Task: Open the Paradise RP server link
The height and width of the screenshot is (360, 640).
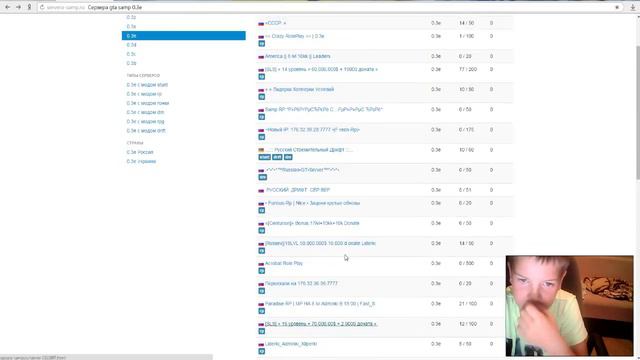Action: click(x=320, y=304)
